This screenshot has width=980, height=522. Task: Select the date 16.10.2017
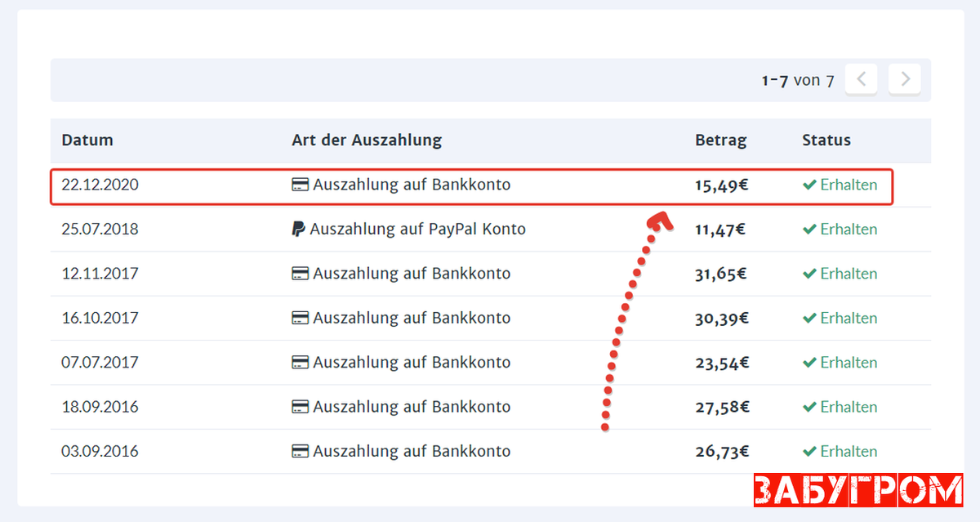click(x=100, y=318)
